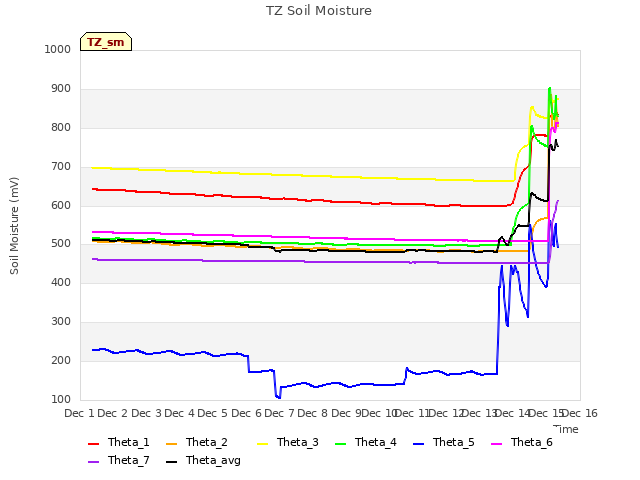
Task: Click the Dec 1 x-axis label
Action: pos(79,413)
